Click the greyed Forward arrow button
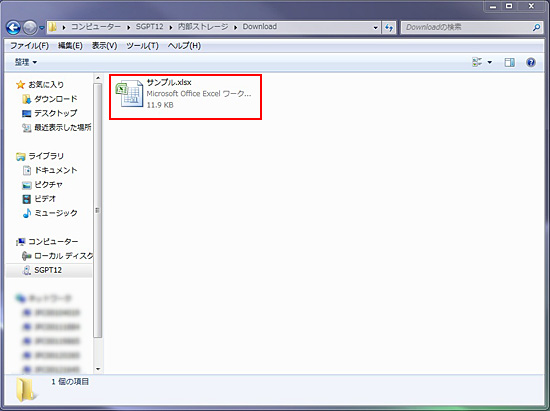This screenshot has width=550, height=411. pos(29,27)
